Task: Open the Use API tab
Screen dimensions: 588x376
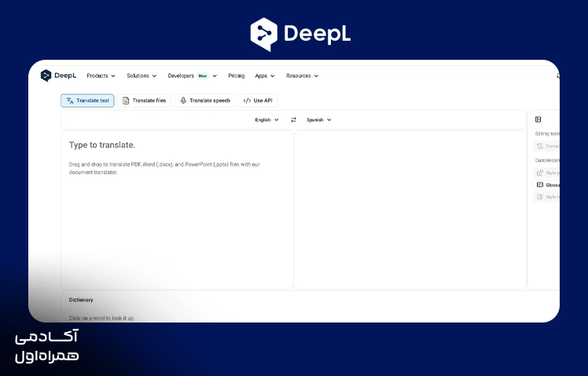Action: point(258,101)
